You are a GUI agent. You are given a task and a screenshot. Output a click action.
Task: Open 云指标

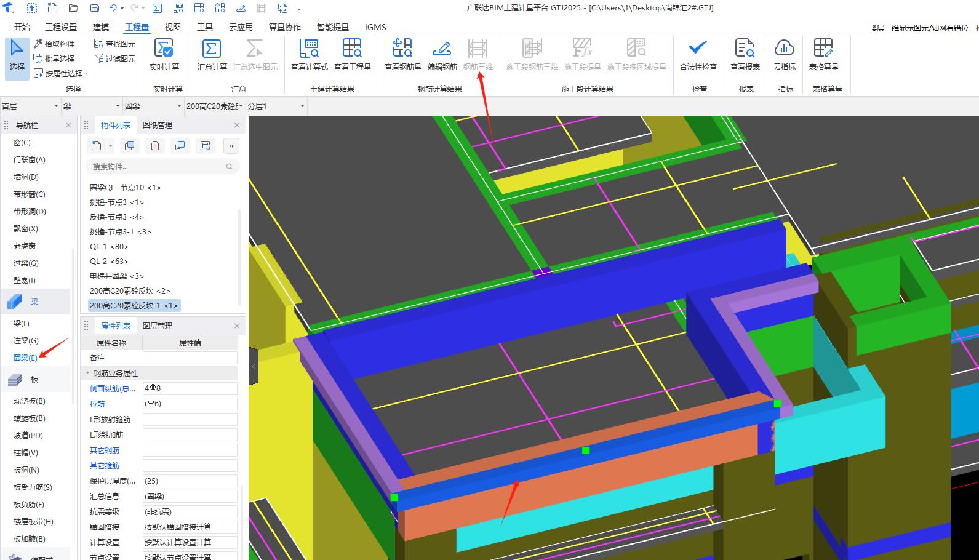(x=785, y=55)
